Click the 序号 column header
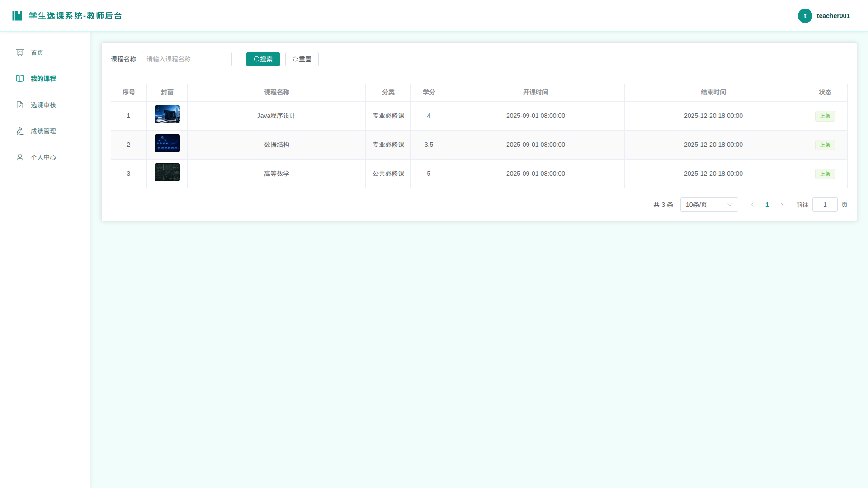The image size is (868, 488). (x=129, y=92)
